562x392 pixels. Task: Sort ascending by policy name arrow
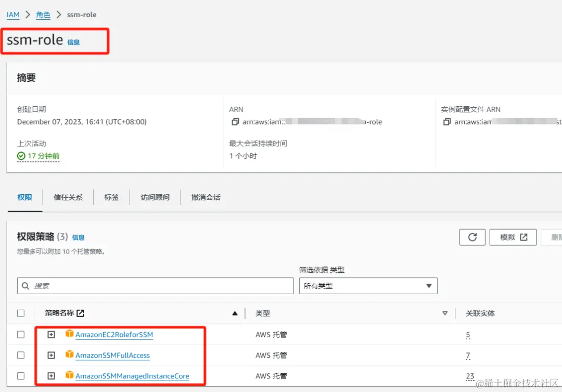coord(235,313)
